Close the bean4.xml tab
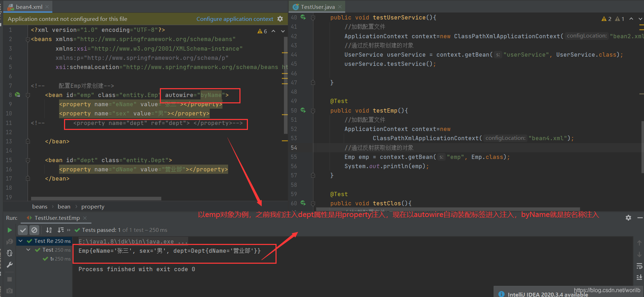This screenshot has width=644, height=297. [47, 7]
